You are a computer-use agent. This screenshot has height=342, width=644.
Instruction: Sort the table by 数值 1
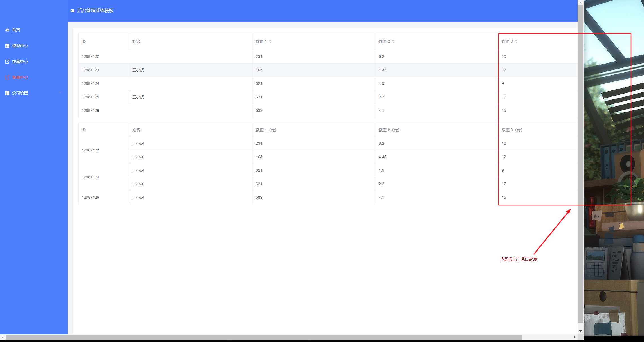point(270,41)
